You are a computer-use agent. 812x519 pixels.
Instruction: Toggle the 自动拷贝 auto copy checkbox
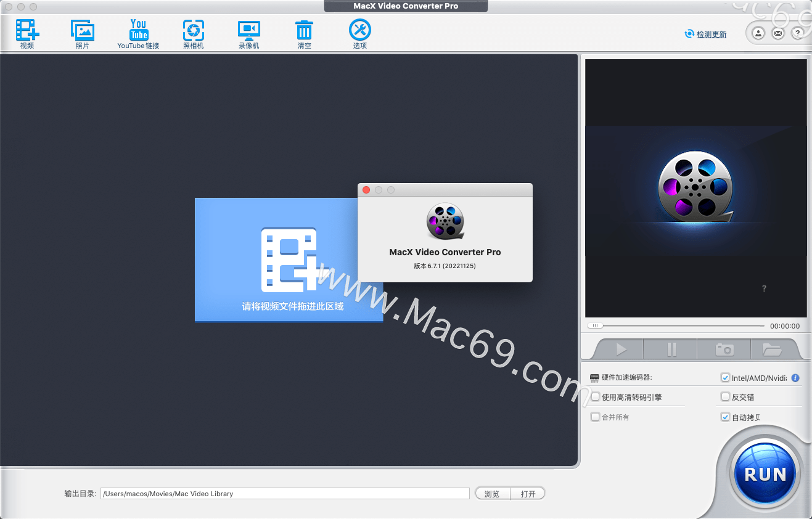[x=725, y=417]
